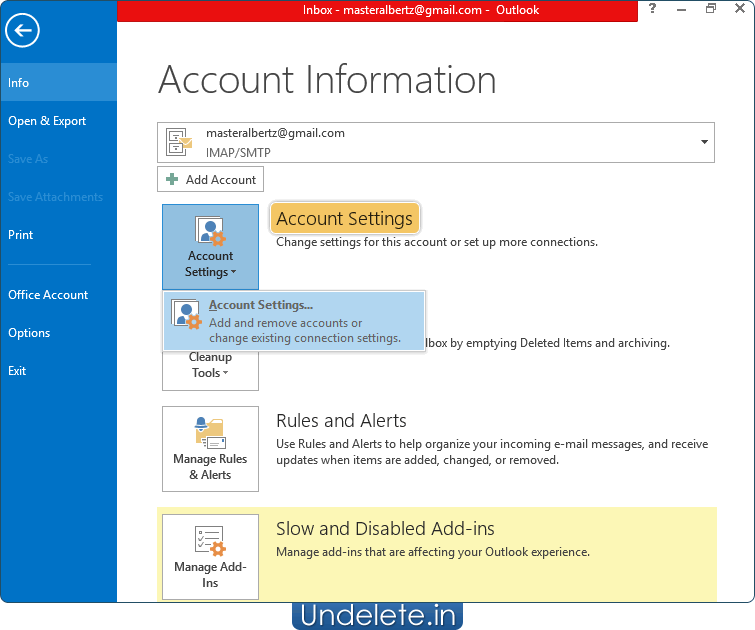Close the Outlook window
Viewport: 755px width, 630px height.
tap(740, 8)
